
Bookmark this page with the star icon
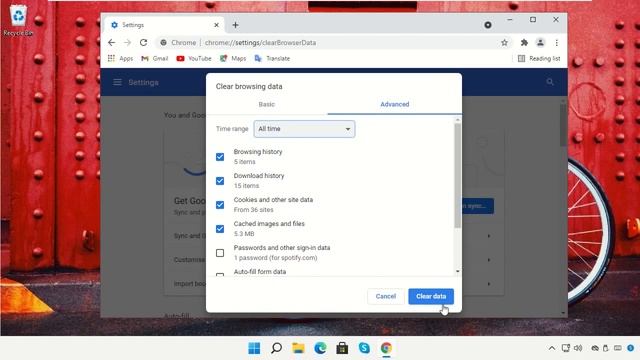point(504,42)
